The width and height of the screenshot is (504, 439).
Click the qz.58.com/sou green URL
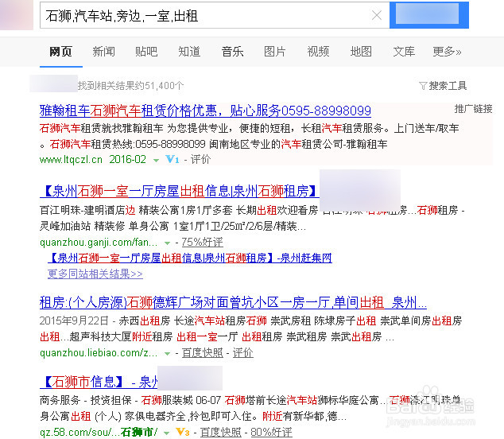[99, 433]
